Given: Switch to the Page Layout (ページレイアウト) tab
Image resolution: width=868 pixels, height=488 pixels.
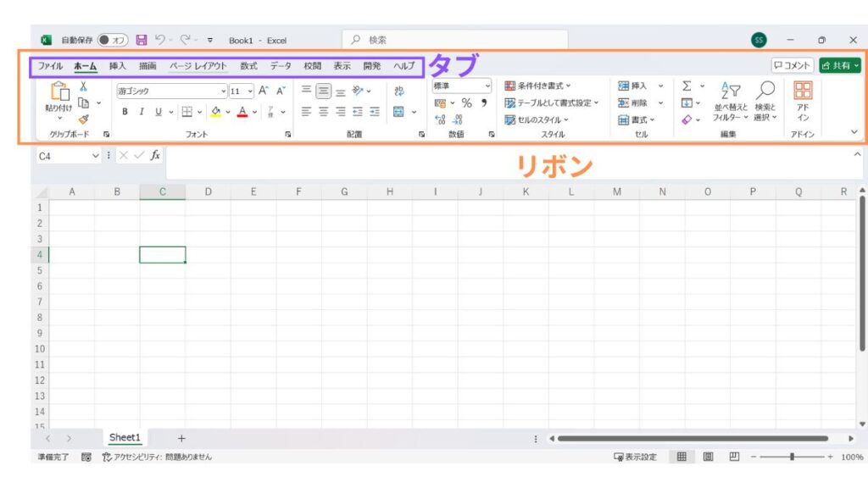Looking at the screenshot, I should [198, 66].
